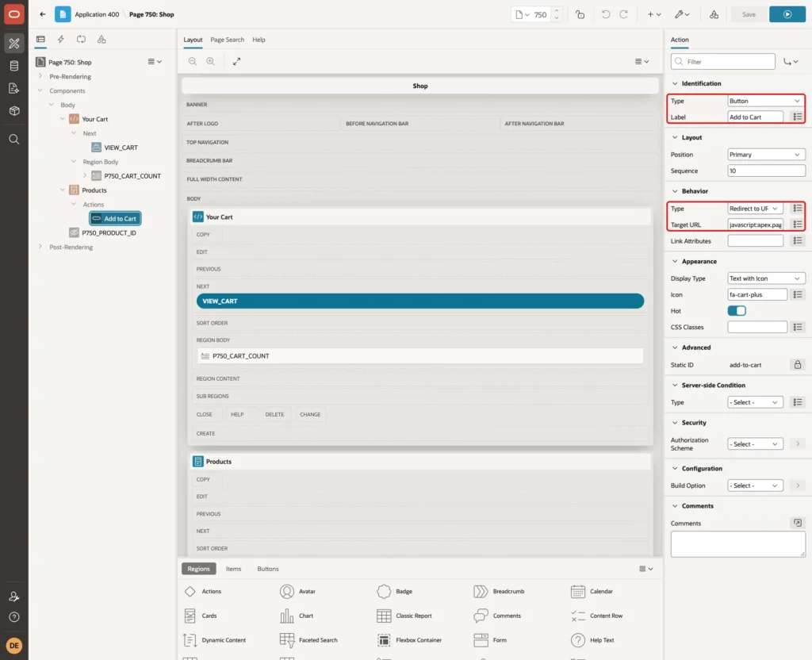The height and width of the screenshot is (660, 812).
Task: Expand the layout to full screen
Action: click(x=236, y=61)
